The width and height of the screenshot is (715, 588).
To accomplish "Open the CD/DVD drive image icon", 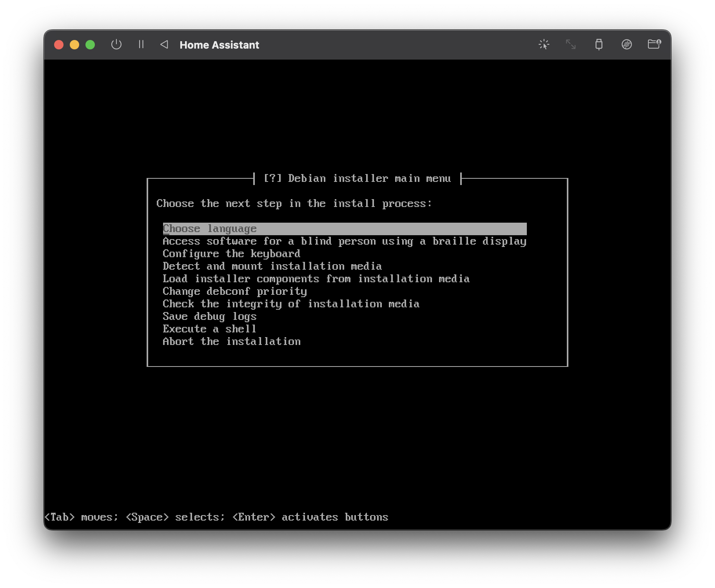I will tap(626, 45).
